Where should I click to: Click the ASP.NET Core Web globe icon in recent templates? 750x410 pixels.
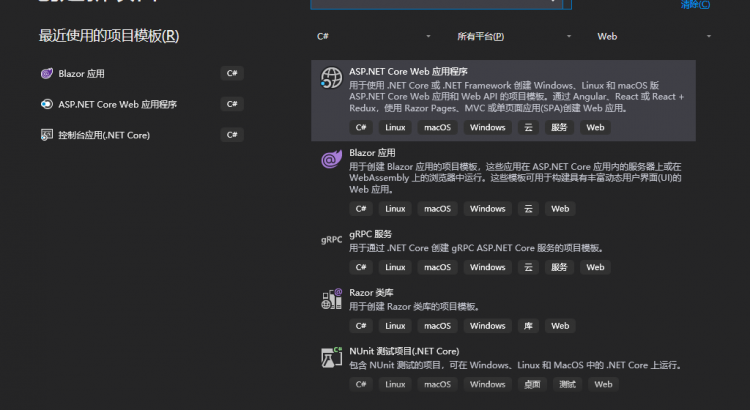[x=46, y=104]
